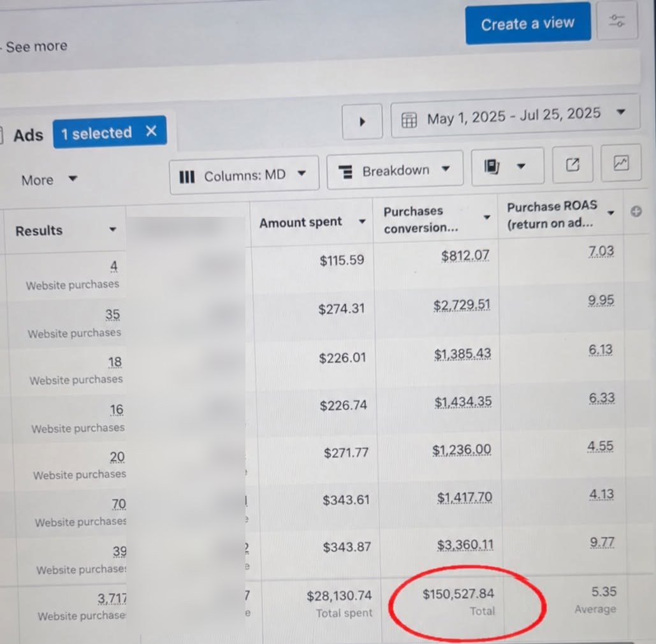Click the 4.13 ROAS value
656x644 pixels.
click(602, 494)
